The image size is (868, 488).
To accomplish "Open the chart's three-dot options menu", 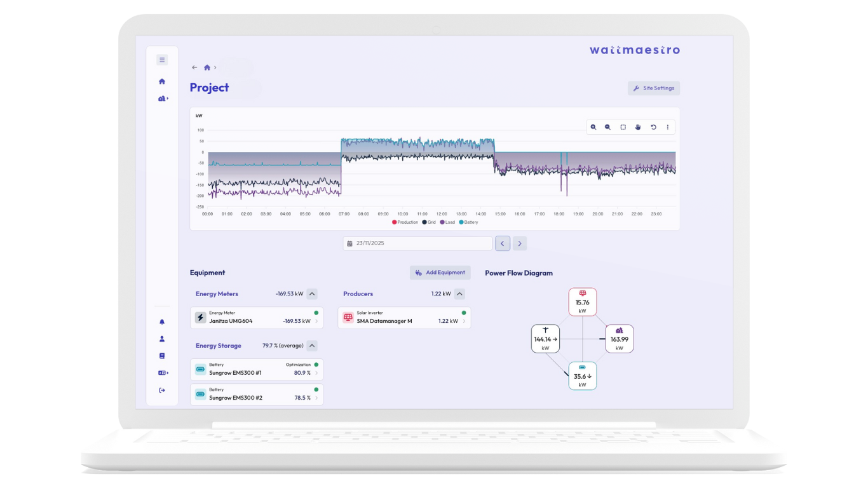I will pos(667,127).
